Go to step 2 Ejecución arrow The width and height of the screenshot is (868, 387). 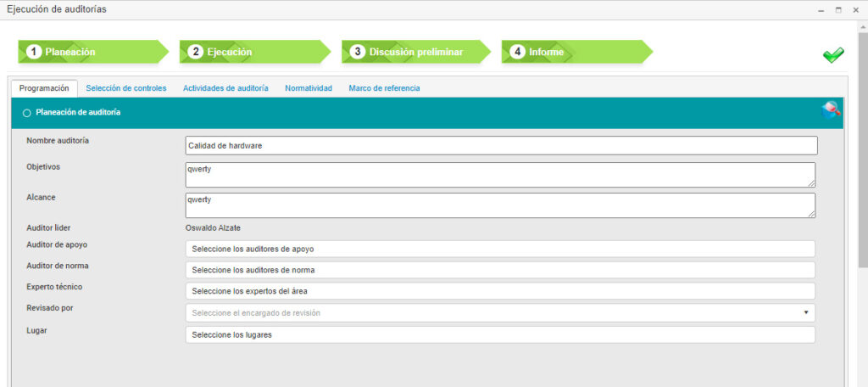click(x=254, y=52)
